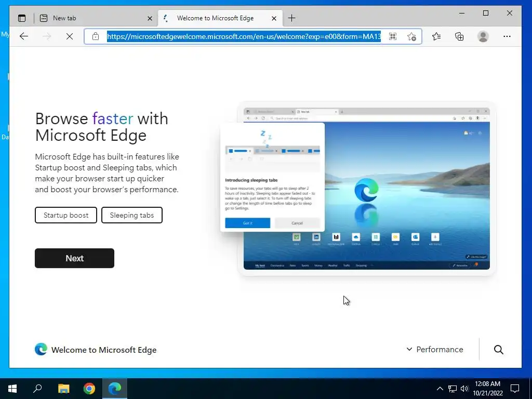
Task: View site information lock icon
Action: click(96, 36)
